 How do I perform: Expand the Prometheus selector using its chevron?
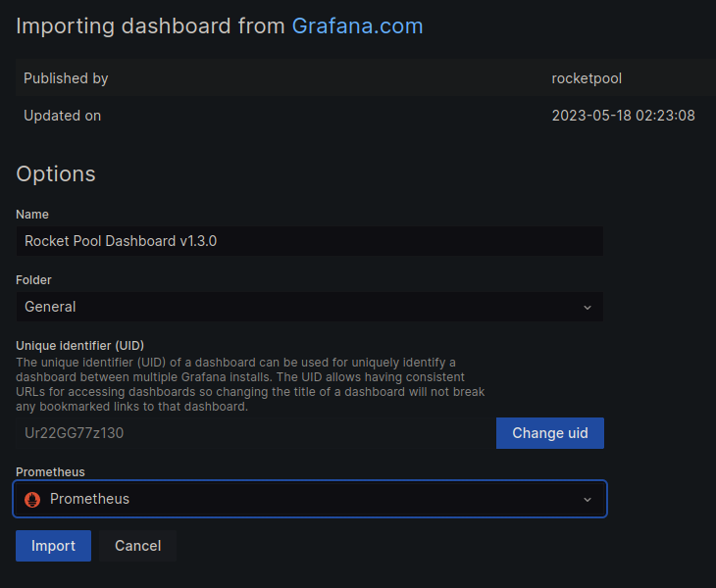pos(588,499)
